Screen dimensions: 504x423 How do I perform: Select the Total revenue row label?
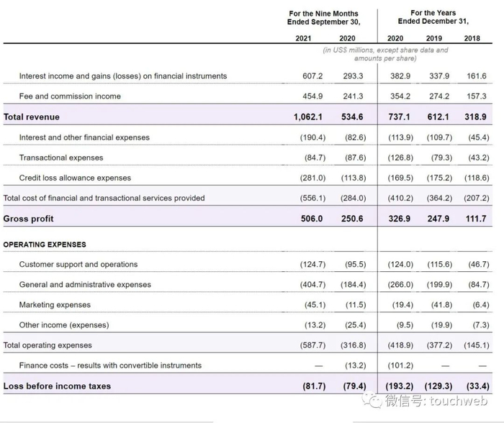pos(32,117)
